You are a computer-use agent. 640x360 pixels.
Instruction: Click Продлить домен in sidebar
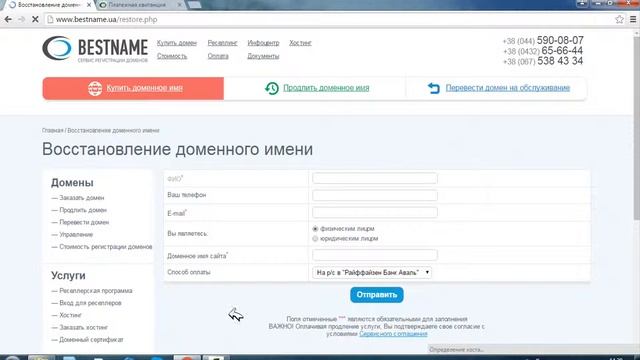[83, 210]
